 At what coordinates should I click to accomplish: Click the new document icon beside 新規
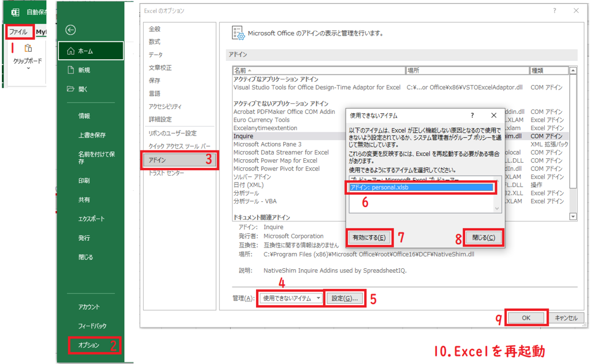tap(71, 70)
